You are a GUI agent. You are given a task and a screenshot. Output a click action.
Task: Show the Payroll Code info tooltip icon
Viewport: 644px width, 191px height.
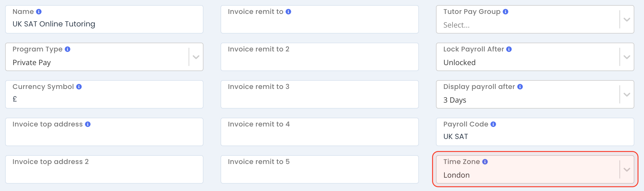pos(493,124)
